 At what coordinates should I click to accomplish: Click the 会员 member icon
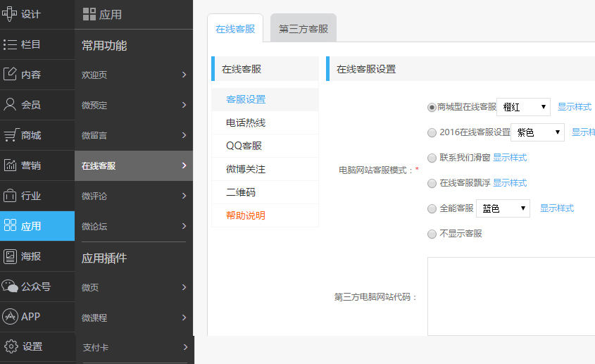11,104
